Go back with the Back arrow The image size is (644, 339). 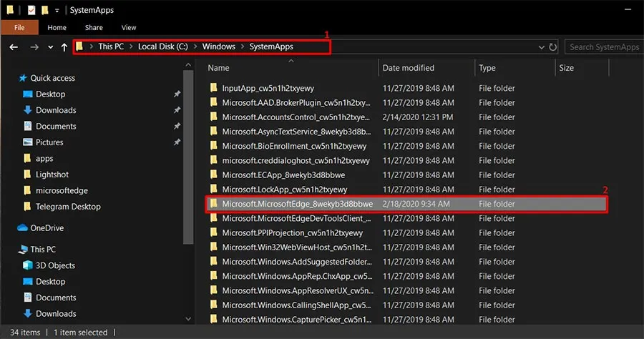(x=14, y=47)
